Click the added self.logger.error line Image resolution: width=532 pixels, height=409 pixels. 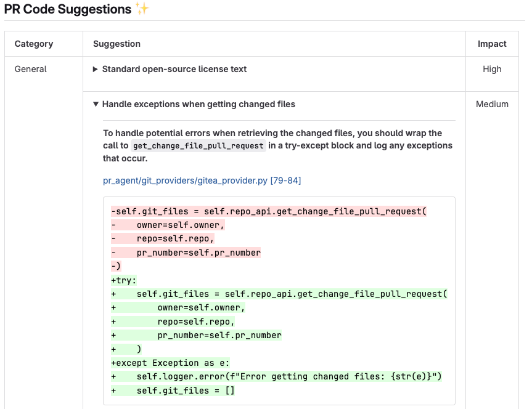276,376
